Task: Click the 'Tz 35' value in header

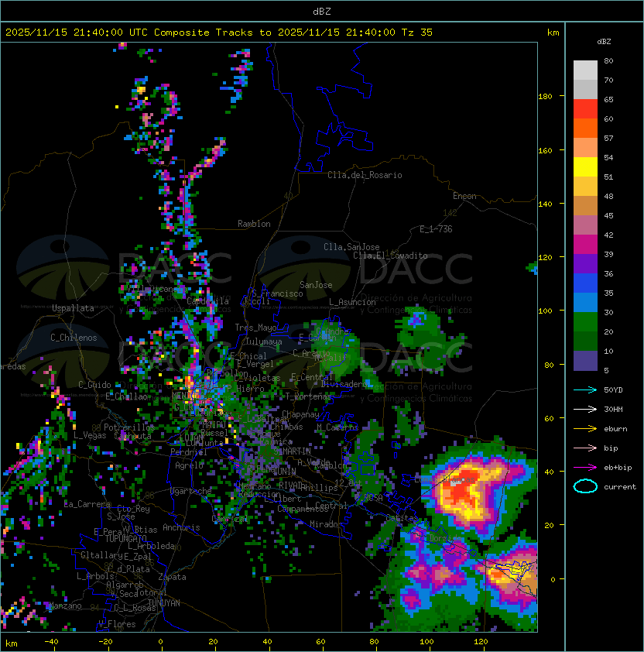Action: 417,33
